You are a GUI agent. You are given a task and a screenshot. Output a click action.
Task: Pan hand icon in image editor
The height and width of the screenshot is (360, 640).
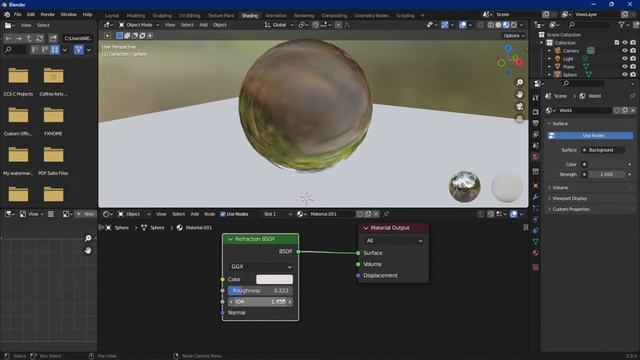coord(88,250)
